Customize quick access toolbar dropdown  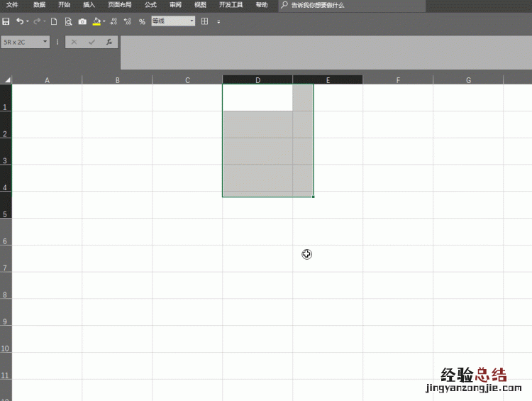click(218, 22)
